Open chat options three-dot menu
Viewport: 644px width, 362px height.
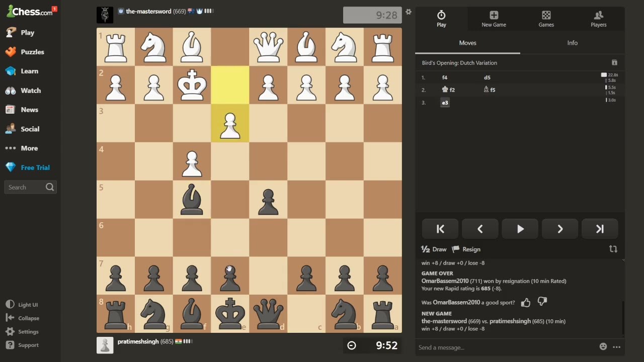click(x=616, y=347)
